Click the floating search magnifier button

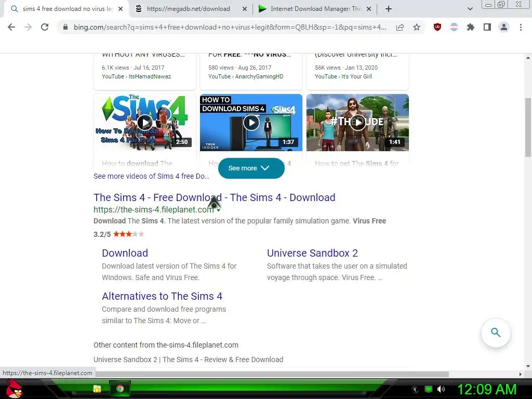[x=496, y=332]
